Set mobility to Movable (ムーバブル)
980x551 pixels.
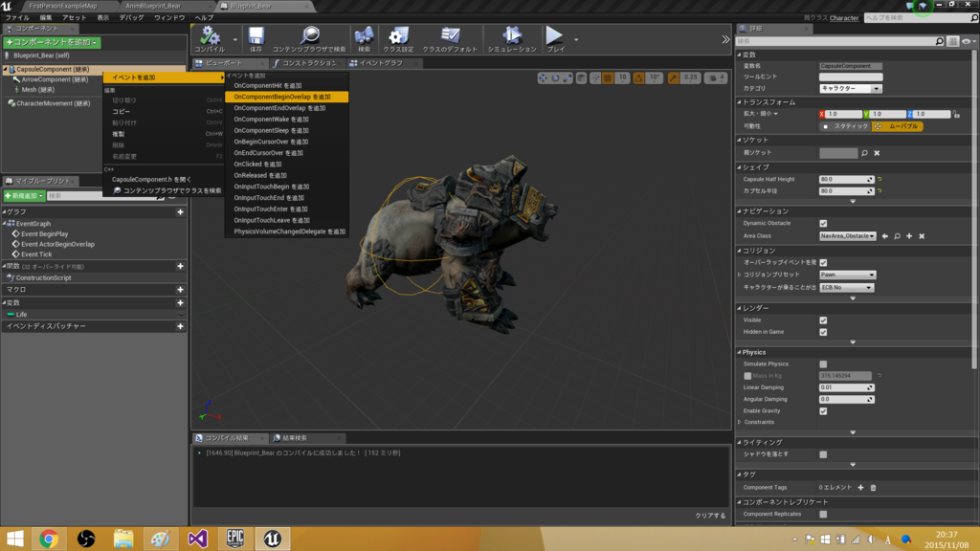(897, 126)
